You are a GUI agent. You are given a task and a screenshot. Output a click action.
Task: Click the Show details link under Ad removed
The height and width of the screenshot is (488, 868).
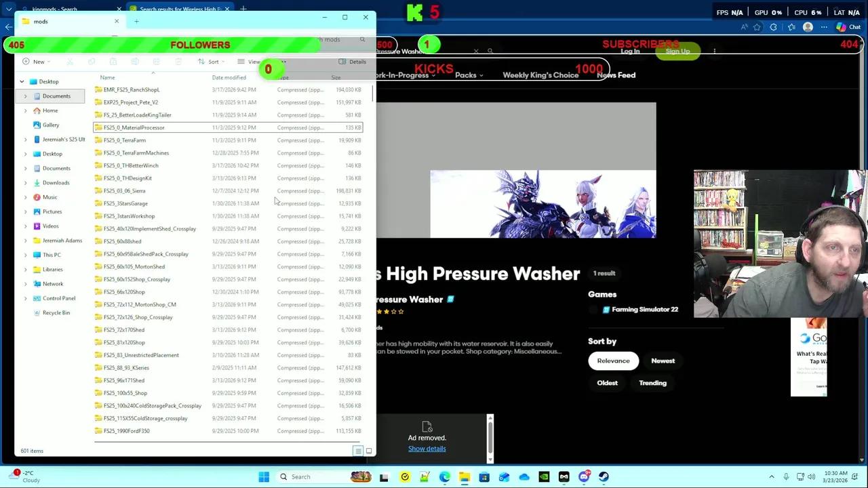coord(427,449)
